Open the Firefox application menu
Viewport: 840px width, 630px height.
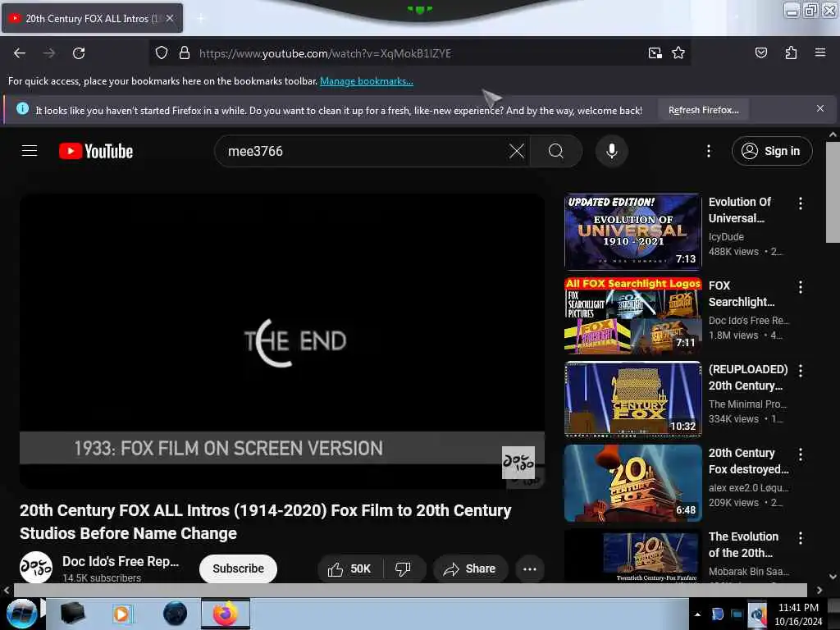(x=820, y=52)
